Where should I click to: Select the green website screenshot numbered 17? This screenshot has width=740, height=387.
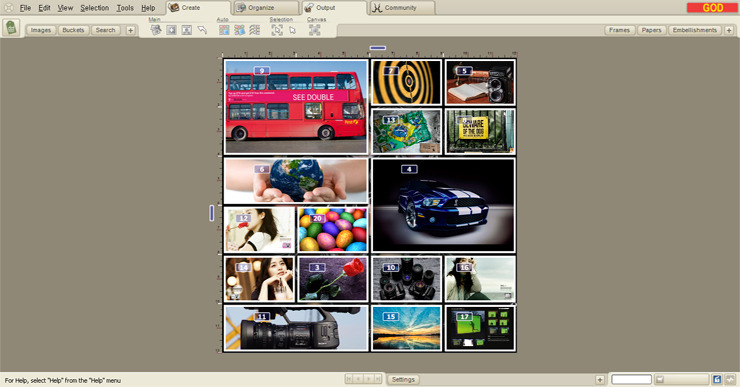click(x=480, y=328)
